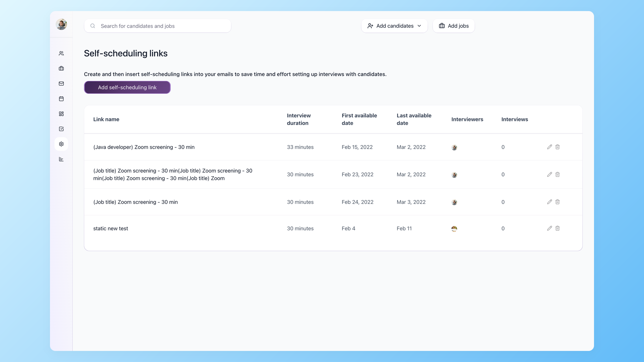Edit the Feb 24, 2022 link row
Image resolution: width=644 pixels, height=362 pixels.
(549, 202)
